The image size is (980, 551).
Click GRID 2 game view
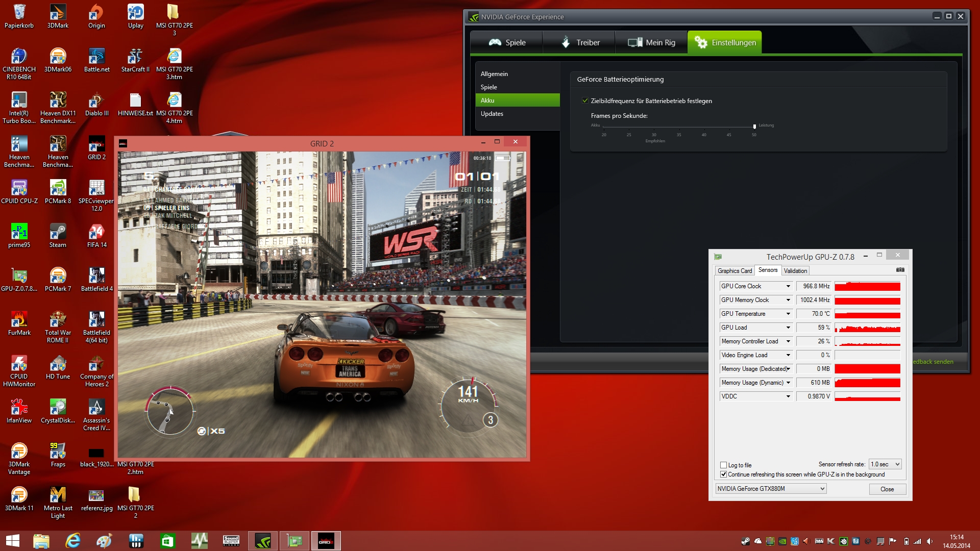322,305
